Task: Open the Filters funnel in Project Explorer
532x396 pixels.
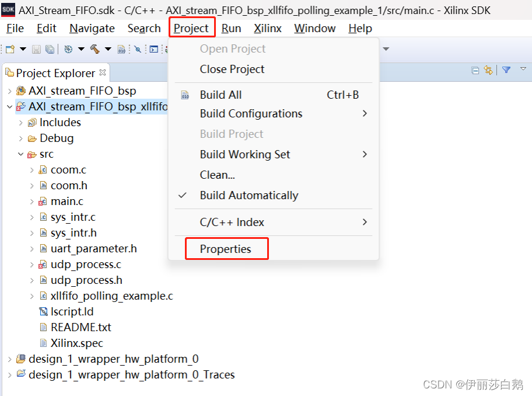Action: point(506,70)
